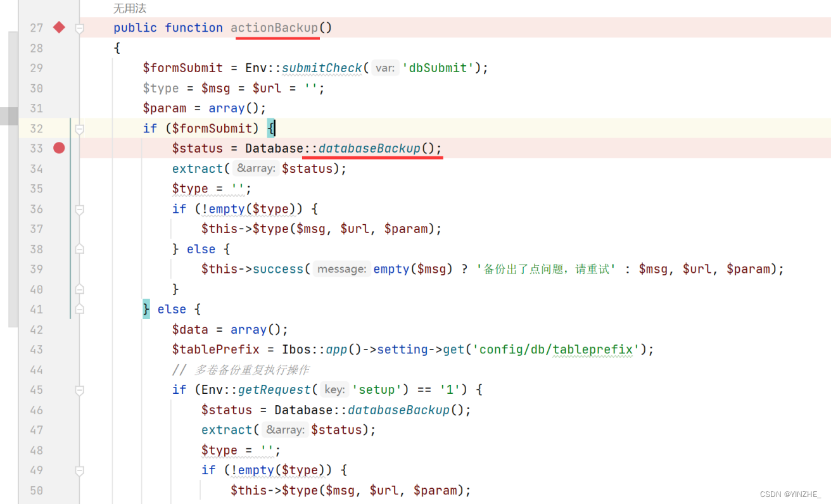Click line number 30 in the gutter

point(37,88)
